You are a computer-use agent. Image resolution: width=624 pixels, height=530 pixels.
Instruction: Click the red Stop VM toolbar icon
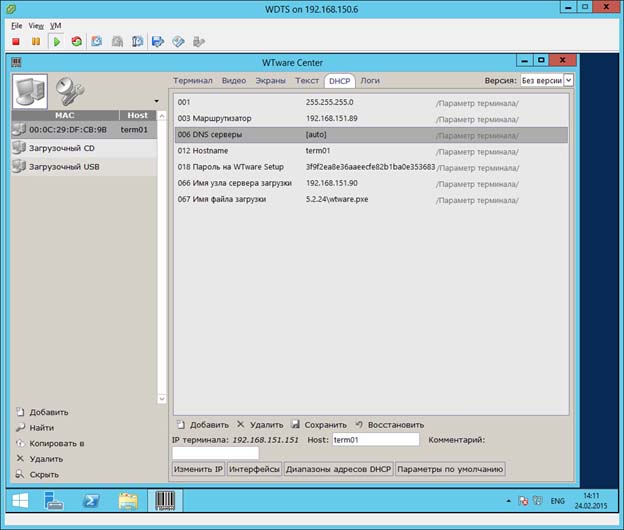click(16, 42)
